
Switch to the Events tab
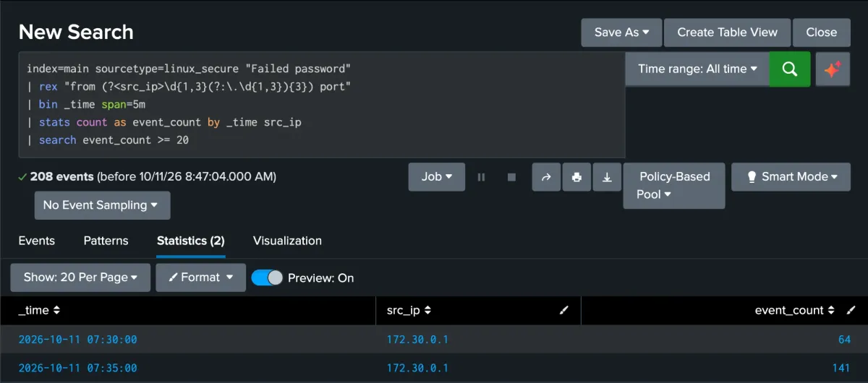(x=37, y=241)
